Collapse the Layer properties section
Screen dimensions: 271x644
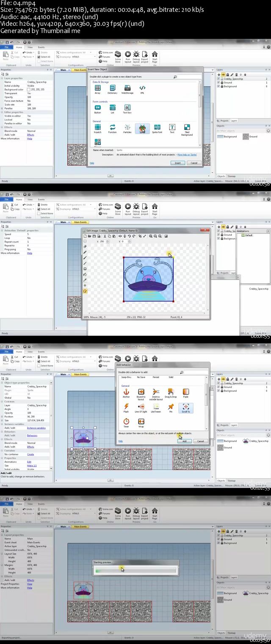pos(2,78)
